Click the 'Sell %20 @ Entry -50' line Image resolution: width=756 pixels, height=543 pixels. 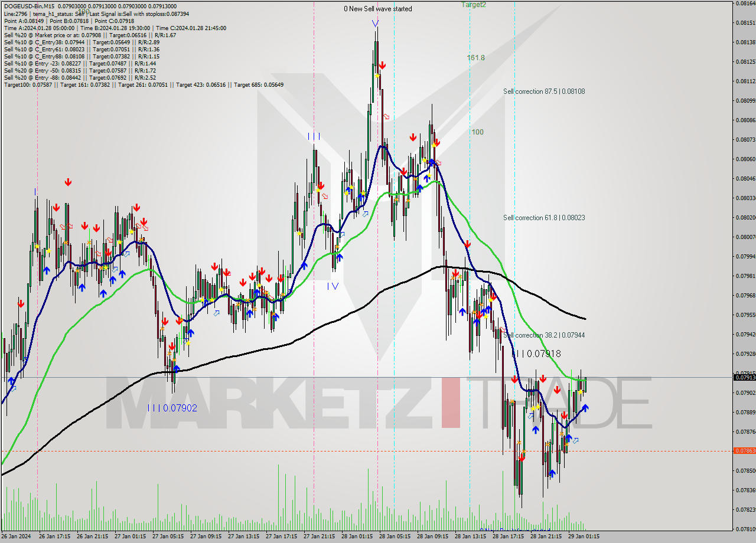[80, 70]
